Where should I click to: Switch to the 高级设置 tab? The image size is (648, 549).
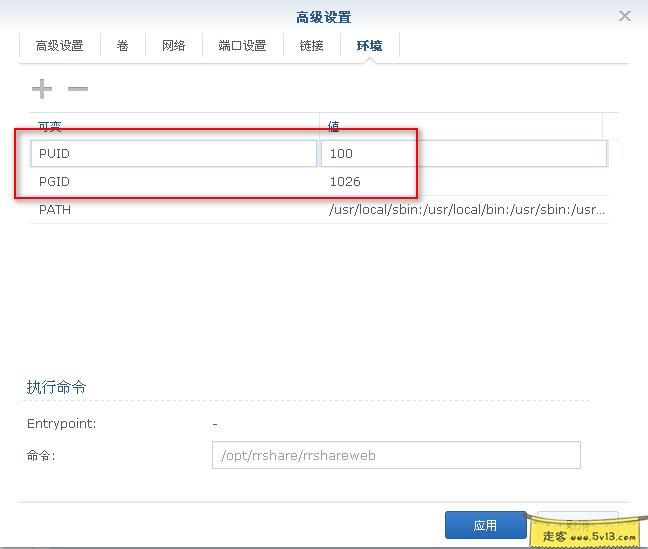(60, 45)
